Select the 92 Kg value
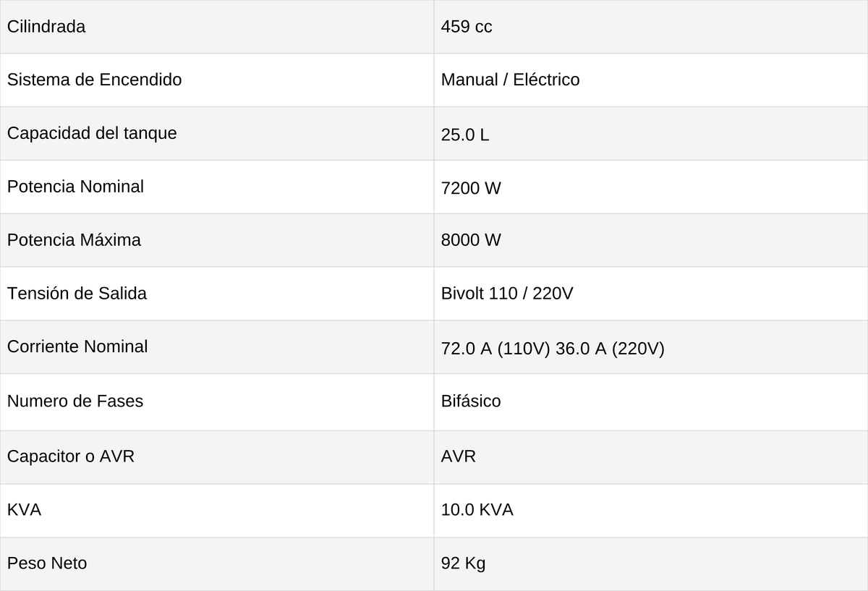The height and width of the screenshot is (591, 868). (x=463, y=564)
